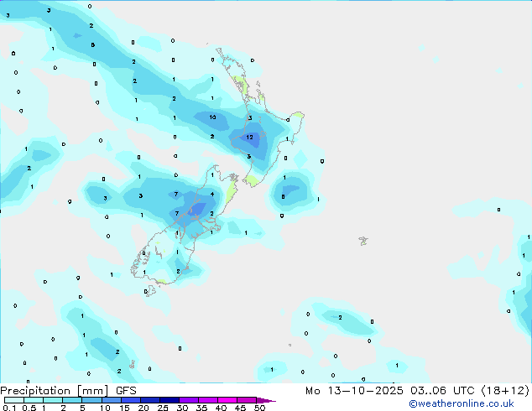Click the 15–20 mm blue legend swatch

coord(131,400)
